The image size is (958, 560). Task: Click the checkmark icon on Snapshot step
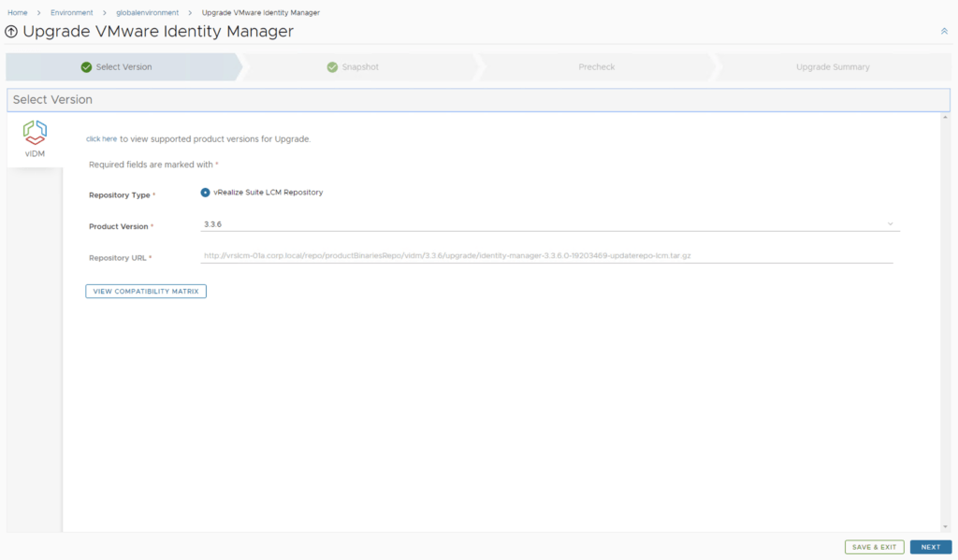(x=332, y=67)
